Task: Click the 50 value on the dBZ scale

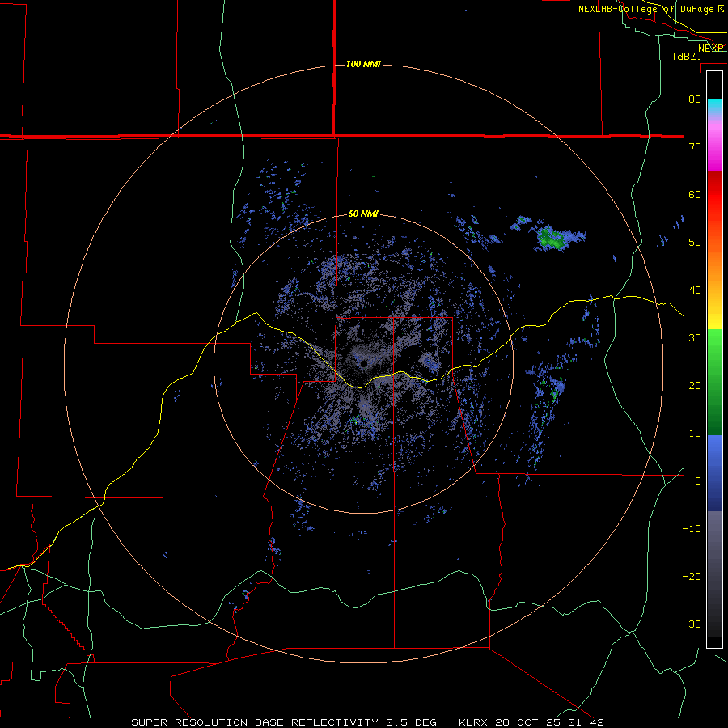Action: pyautogui.click(x=695, y=243)
